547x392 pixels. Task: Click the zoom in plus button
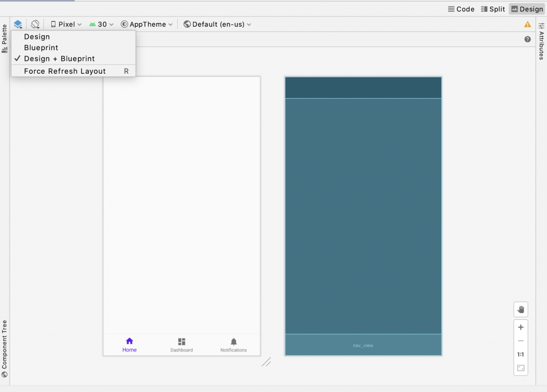pyautogui.click(x=520, y=327)
